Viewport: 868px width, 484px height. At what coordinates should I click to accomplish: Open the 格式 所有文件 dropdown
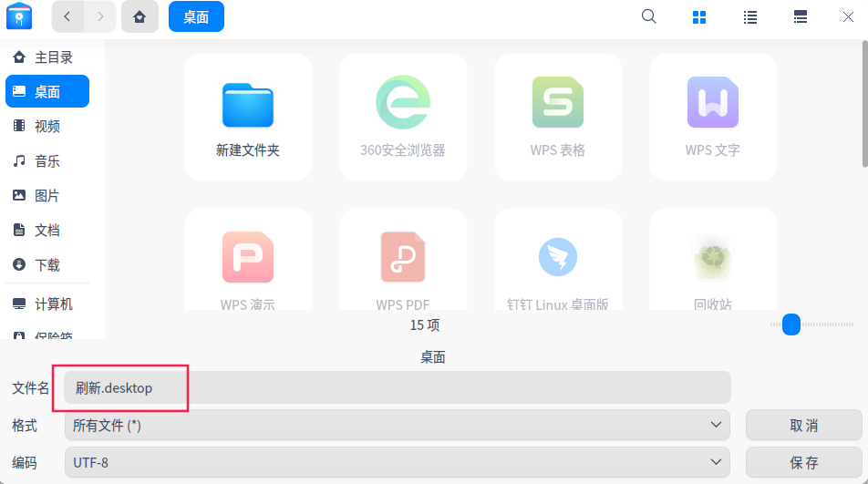click(x=398, y=425)
